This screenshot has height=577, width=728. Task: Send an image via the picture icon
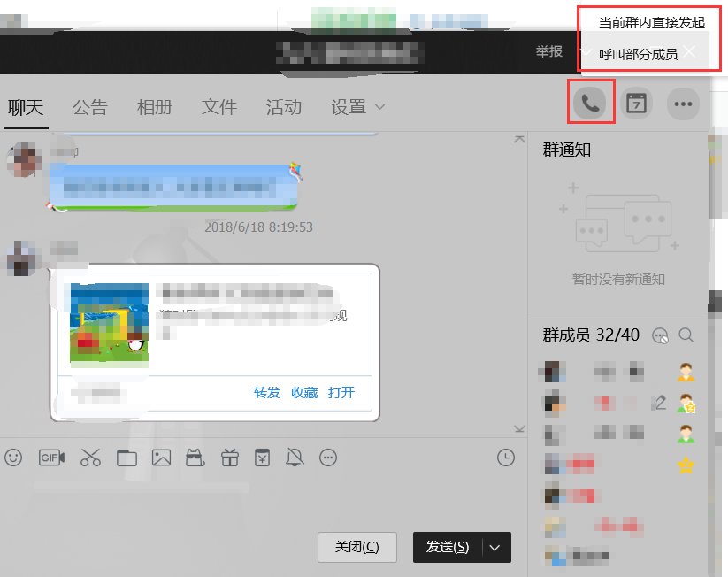pyautogui.click(x=161, y=458)
